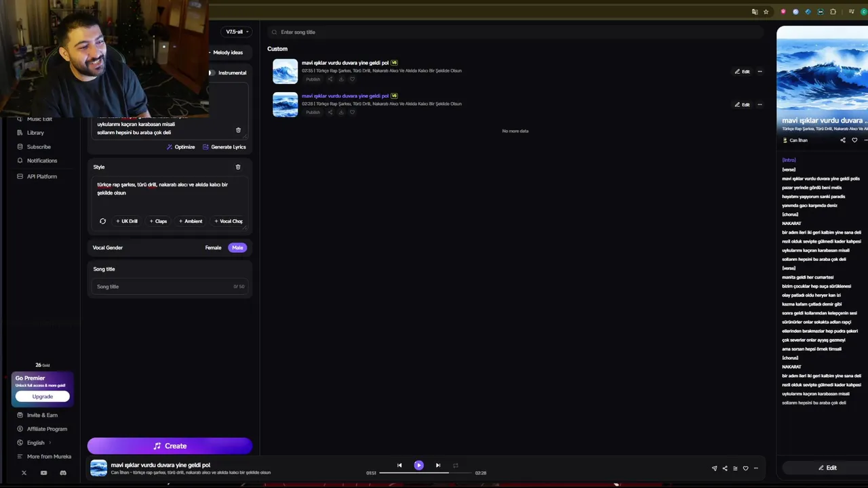Open the browser Extensions puzzle icon
Viewport: 868px width, 488px height.
(x=833, y=12)
